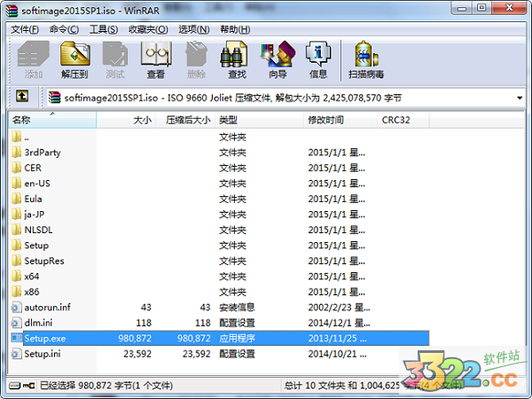Select the autorun.inf file icon
The width and height of the screenshot is (532, 399).
click(16, 307)
